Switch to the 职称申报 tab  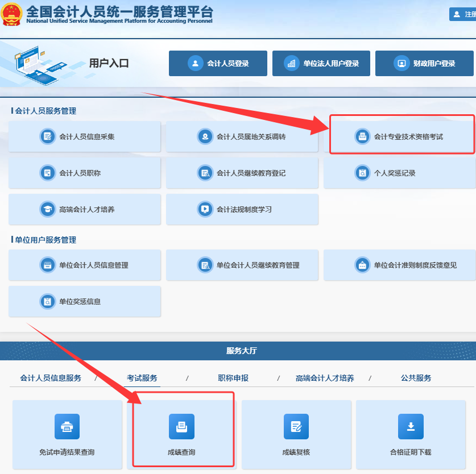233,378
